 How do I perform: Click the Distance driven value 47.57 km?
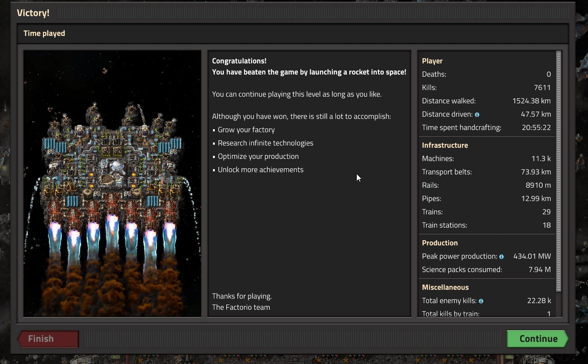click(536, 114)
